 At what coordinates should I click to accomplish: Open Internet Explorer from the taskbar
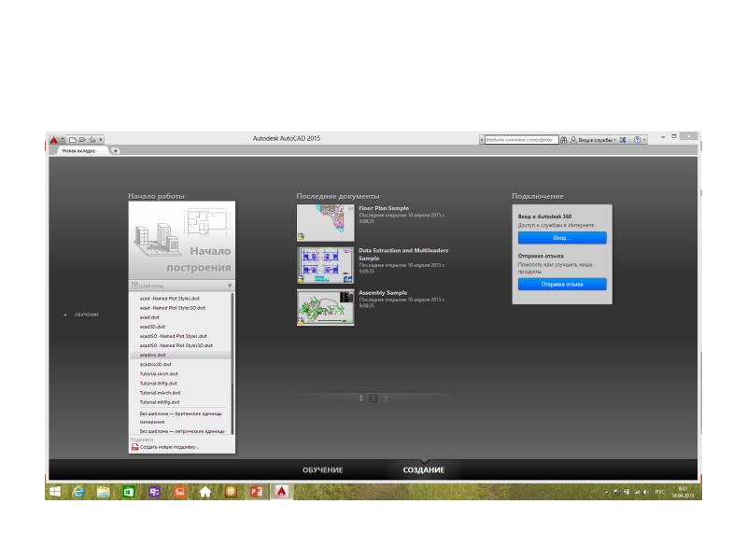point(78,492)
